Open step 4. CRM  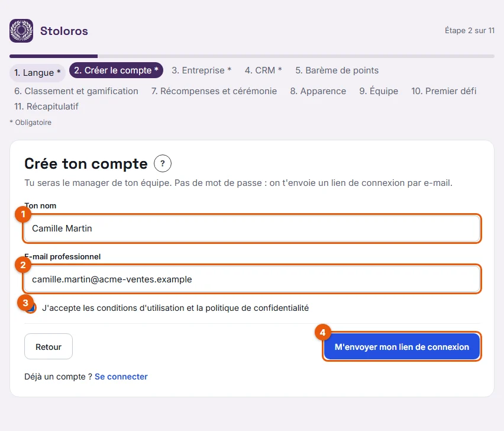263,70
